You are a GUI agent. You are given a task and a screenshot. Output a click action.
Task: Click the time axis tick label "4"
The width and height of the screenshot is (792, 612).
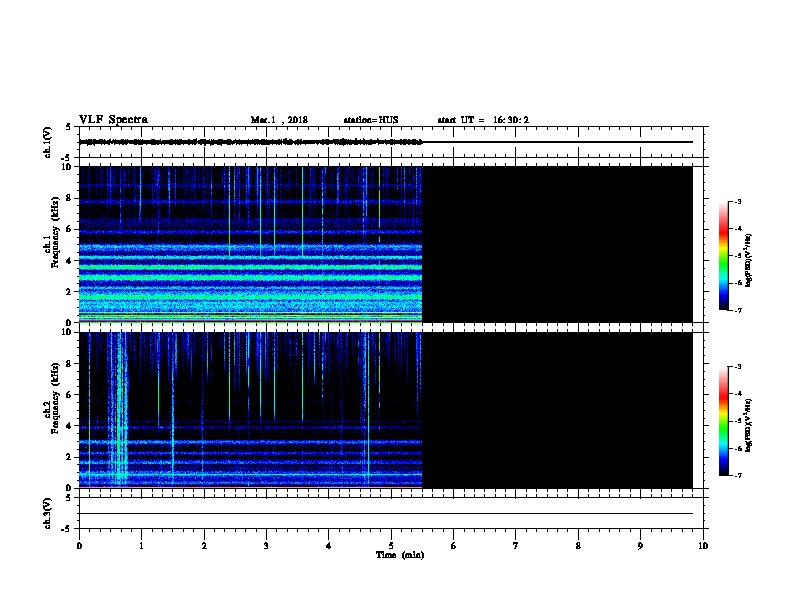coord(328,546)
